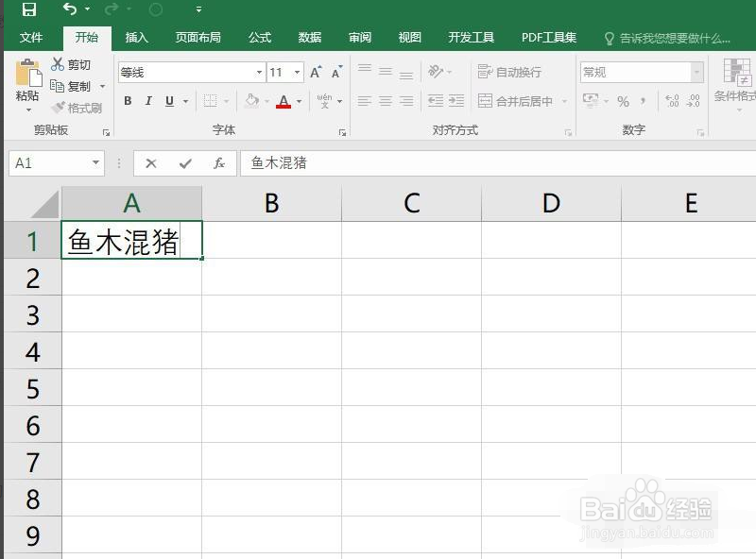
Task: Open the Underline style dropdown arrow
Action: coord(185,101)
